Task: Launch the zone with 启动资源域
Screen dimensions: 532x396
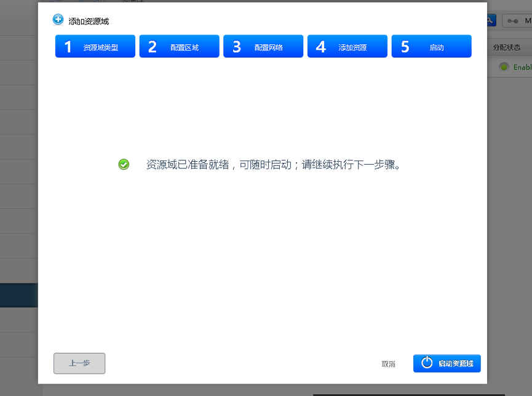Action: (x=447, y=363)
